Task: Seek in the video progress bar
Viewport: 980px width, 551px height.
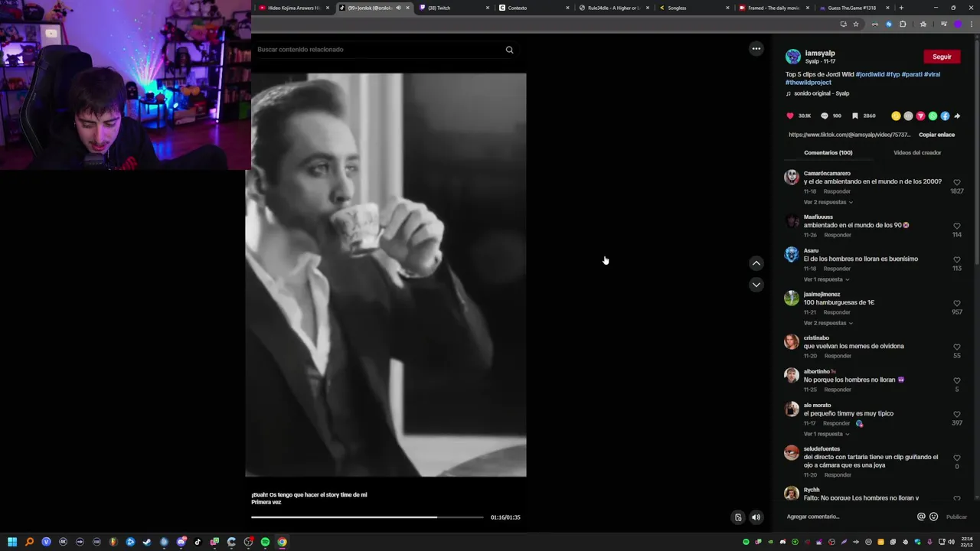Action: [367, 517]
